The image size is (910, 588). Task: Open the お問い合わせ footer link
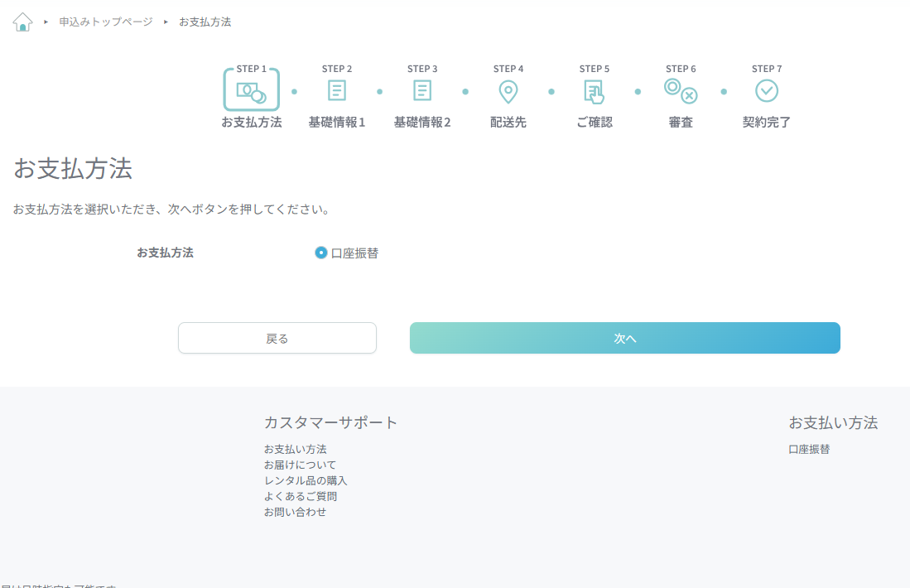[x=295, y=511]
